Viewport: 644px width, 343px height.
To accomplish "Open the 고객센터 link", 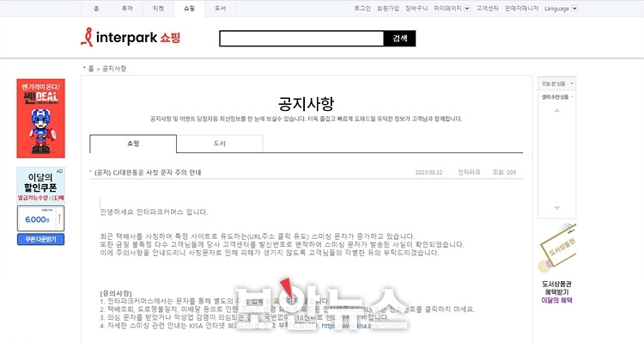I will point(488,9).
